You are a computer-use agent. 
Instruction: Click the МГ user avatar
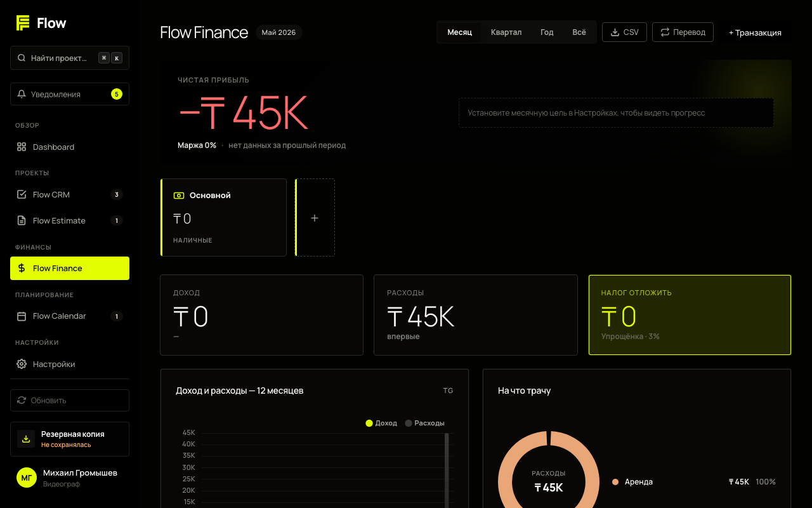point(27,478)
